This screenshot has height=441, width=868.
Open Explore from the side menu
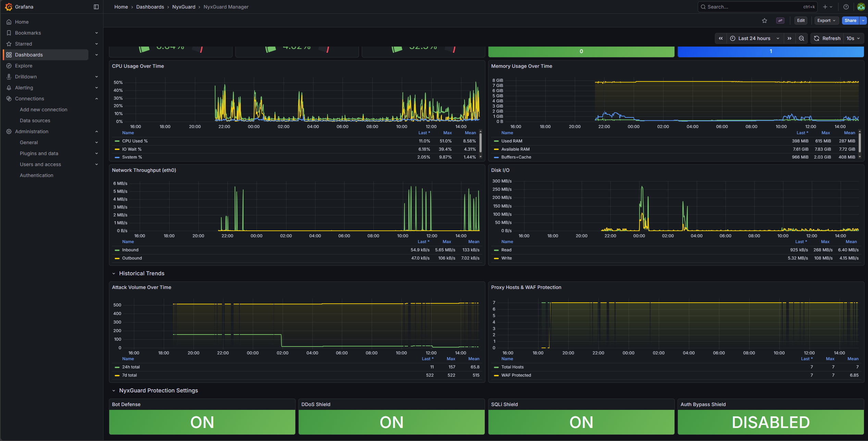click(24, 66)
